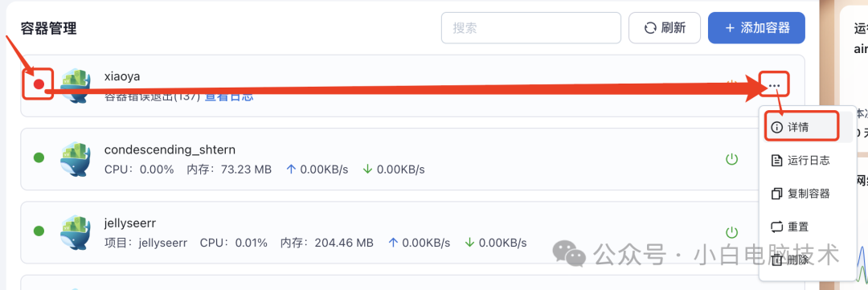Click green status dot of condescending_shtern

click(x=39, y=157)
